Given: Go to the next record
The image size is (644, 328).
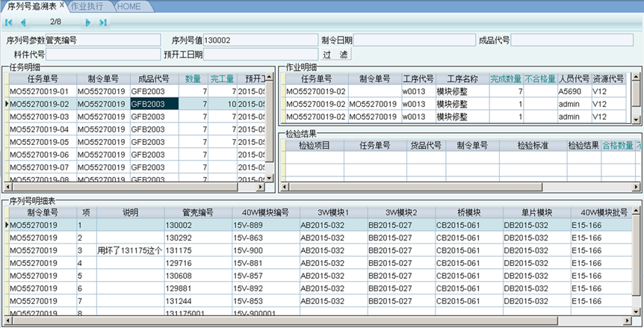Looking at the screenshot, I should tap(87, 22).
